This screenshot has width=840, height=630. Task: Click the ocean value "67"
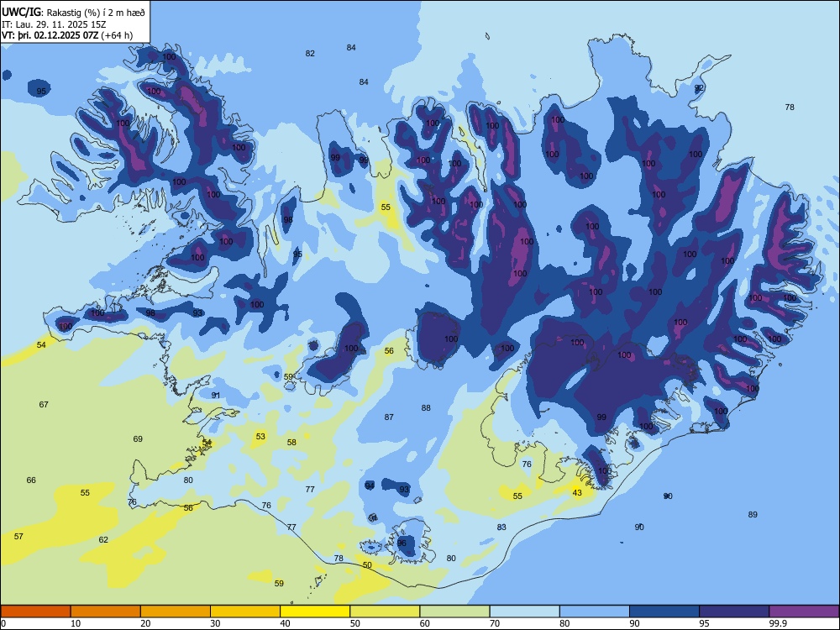[44, 405]
